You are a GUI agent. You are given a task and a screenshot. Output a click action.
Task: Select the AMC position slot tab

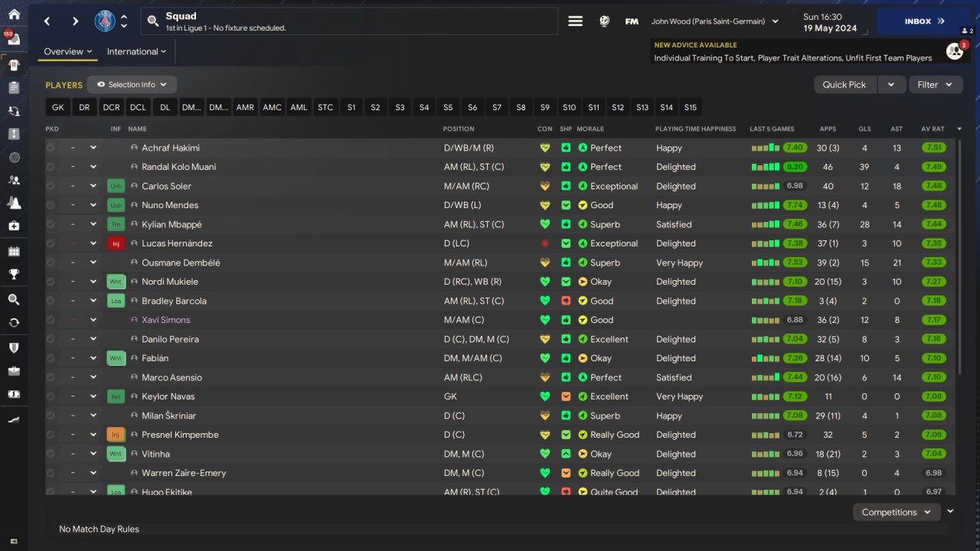[273, 108]
